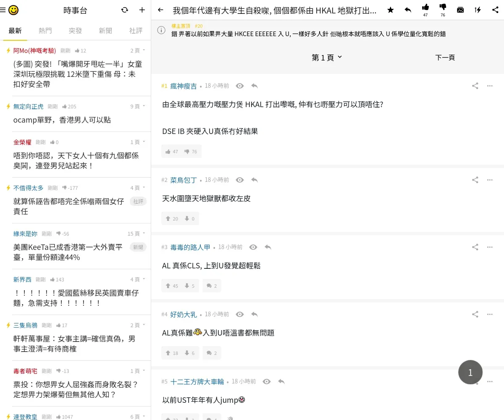Expand the 1 頁 dropdown on 毒者萌宅 thread
The width and height of the screenshot is (504, 420).
[x=138, y=371]
